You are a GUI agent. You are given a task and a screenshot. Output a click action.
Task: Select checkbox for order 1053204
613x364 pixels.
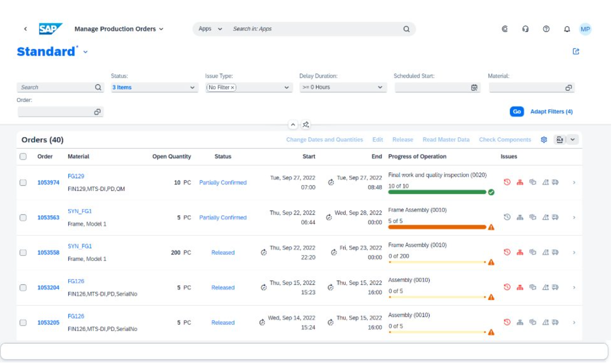point(23,288)
